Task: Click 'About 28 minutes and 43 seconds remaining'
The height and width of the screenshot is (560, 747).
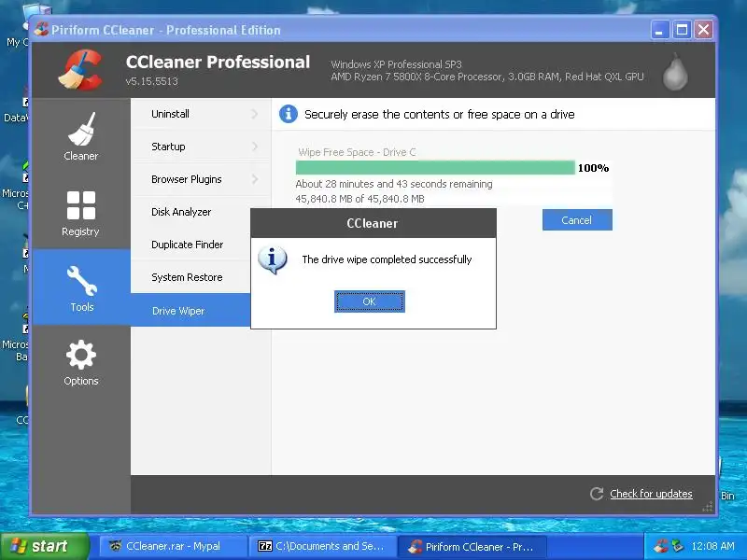Action: coord(394,184)
